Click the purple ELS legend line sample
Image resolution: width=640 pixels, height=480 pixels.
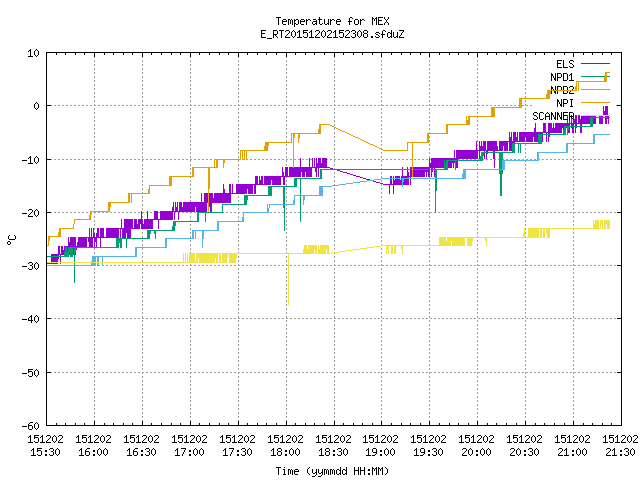pos(595,64)
